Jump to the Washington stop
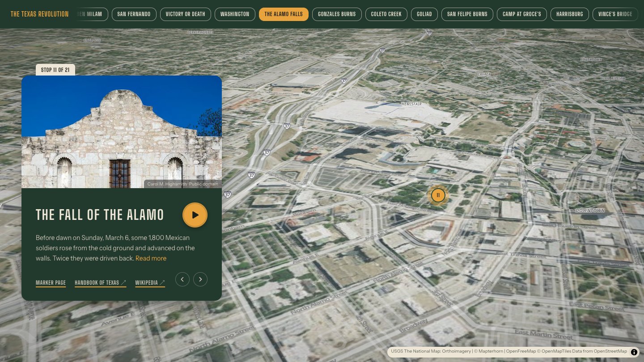This screenshot has width=644, height=362. click(235, 14)
